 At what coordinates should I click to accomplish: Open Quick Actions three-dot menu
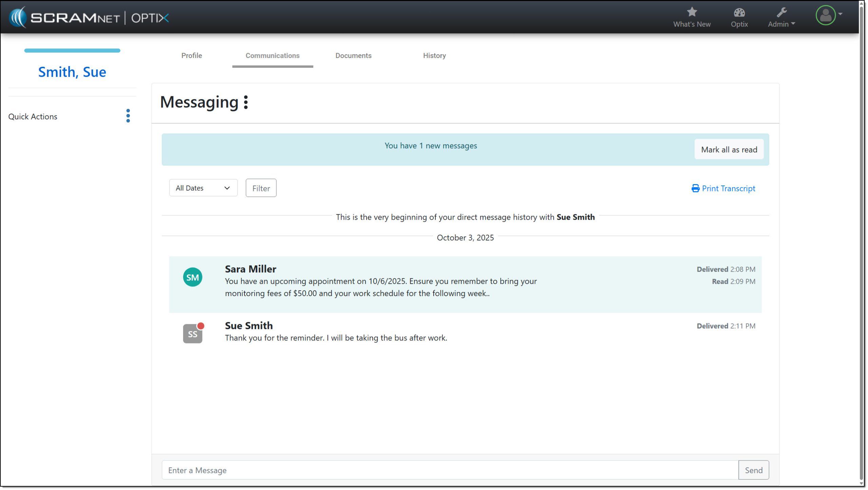(x=128, y=116)
